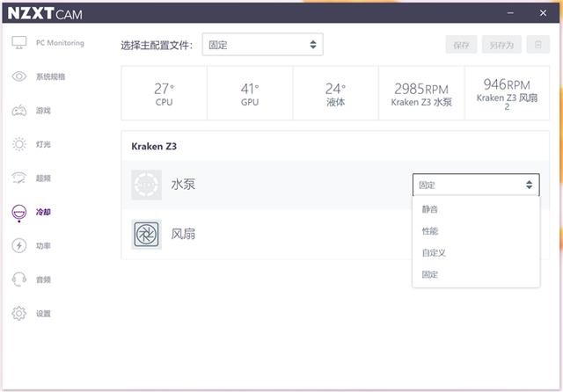Screen dimensions: 563x392
Task: Choose 自定义 from the pump mode list
Action: [x=476, y=253]
